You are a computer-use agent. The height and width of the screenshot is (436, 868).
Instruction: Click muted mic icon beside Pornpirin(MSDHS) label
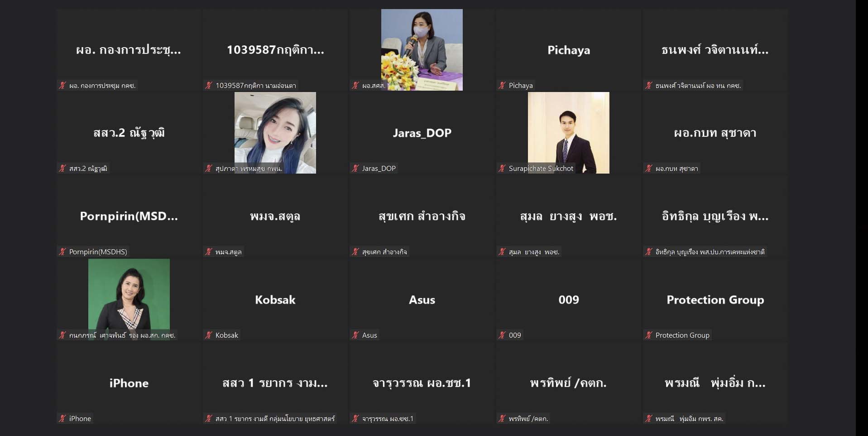click(x=62, y=252)
